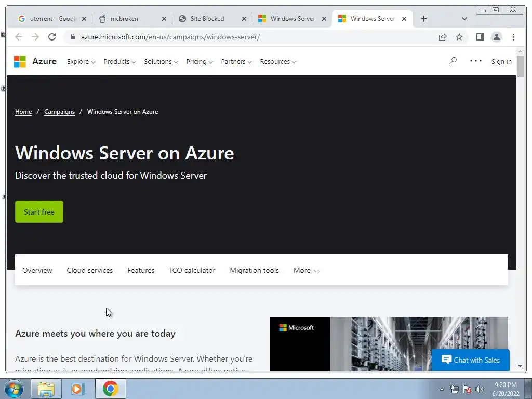Click the scrollbar down arrow
Screen dimensions: 532x399
point(520,366)
